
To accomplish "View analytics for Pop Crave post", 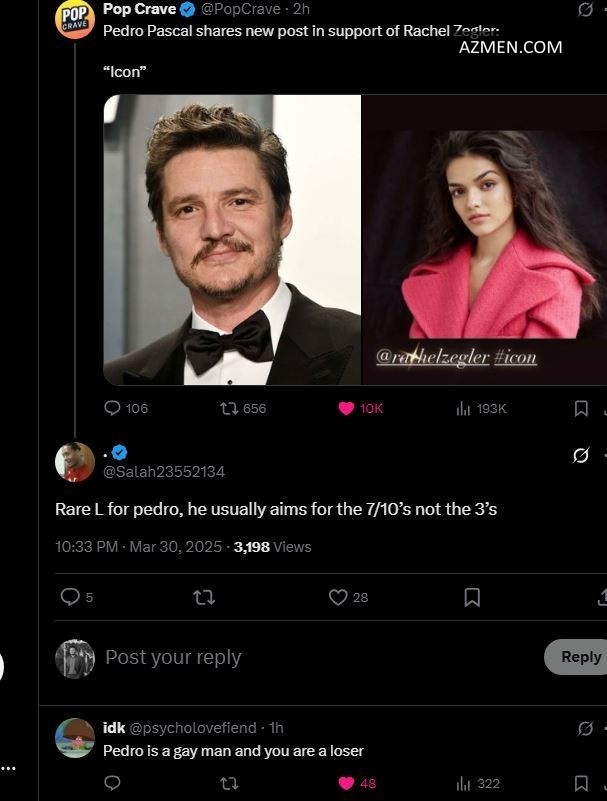I will tap(464, 408).
